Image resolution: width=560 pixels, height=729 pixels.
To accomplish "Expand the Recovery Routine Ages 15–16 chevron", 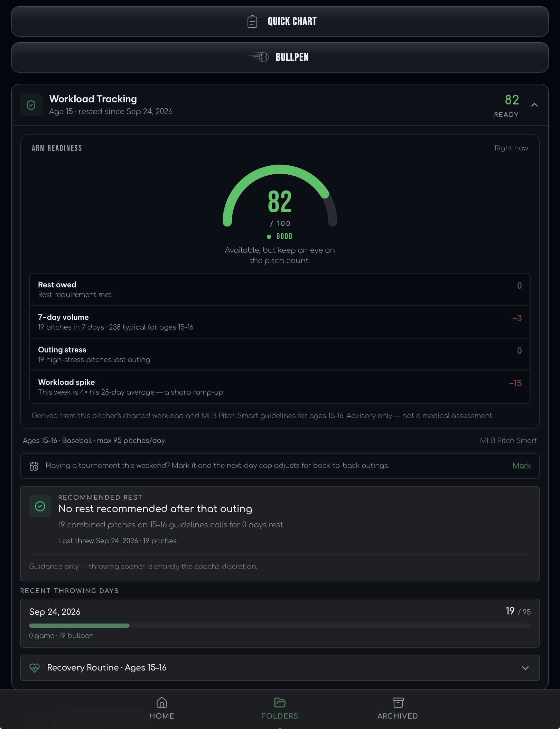I will (x=525, y=668).
